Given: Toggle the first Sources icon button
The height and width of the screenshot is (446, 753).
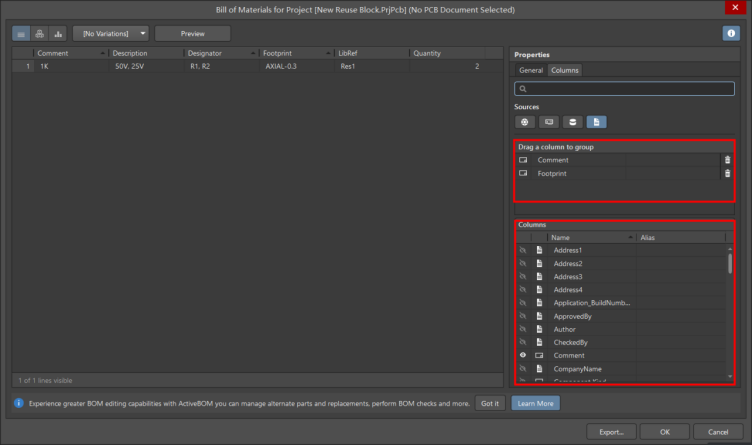Looking at the screenshot, I should (525, 121).
